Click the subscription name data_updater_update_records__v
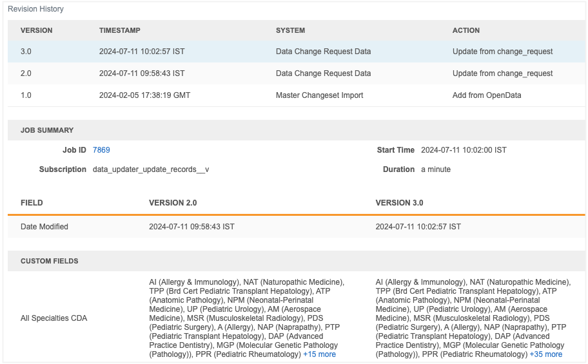 pyautogui.click(x=151, y=169)
